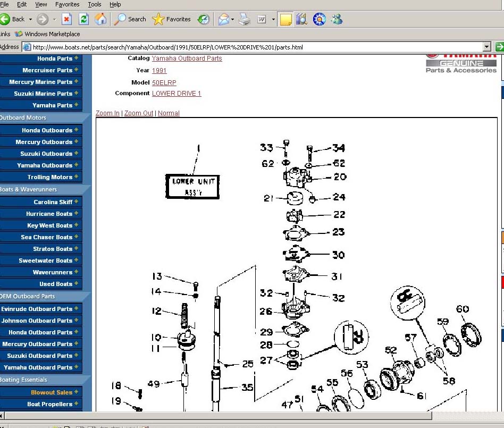Open the Edit menu
The width and height of the screenshot is (504, 428).
point(22,4)
